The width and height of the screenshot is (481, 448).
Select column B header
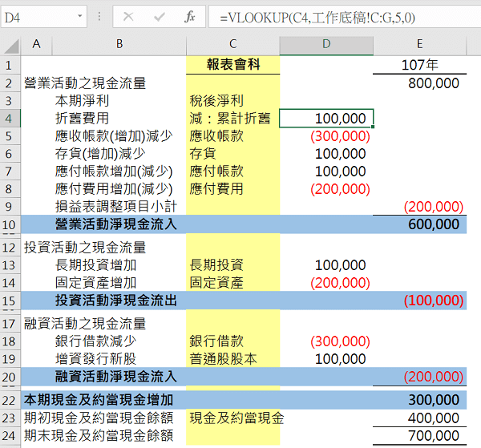pyautogui.click(x=119, y=44)
